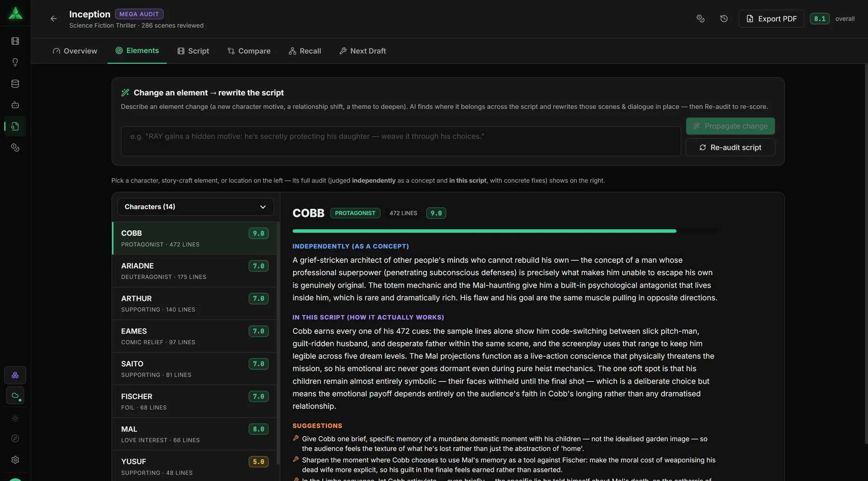Open the robot assistant icon in sidebar

tap(15, 105)
